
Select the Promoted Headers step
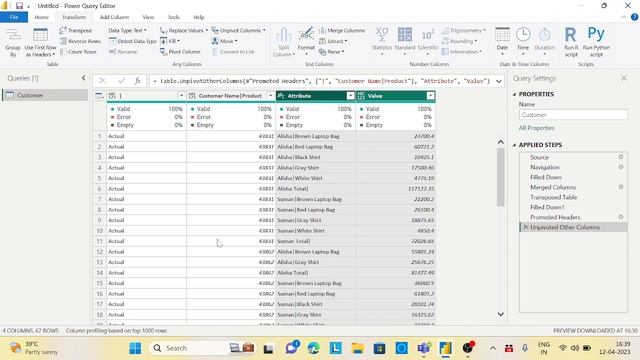coord(555,217)
